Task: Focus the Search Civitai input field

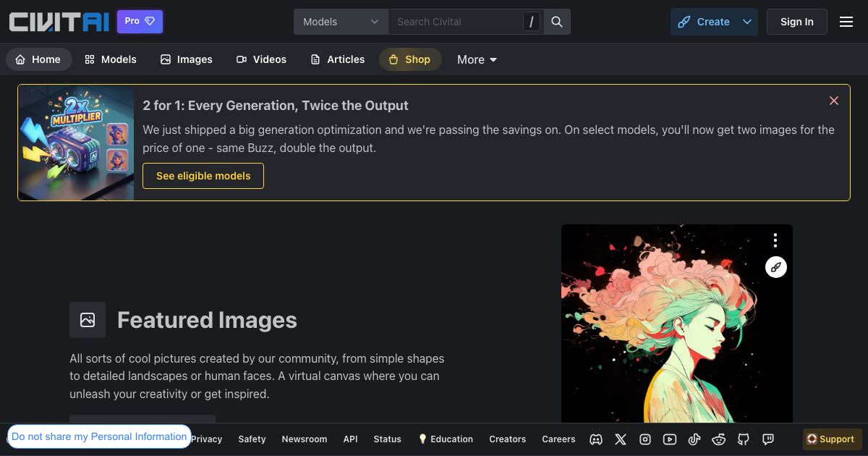Action: [x=456, y=22]
